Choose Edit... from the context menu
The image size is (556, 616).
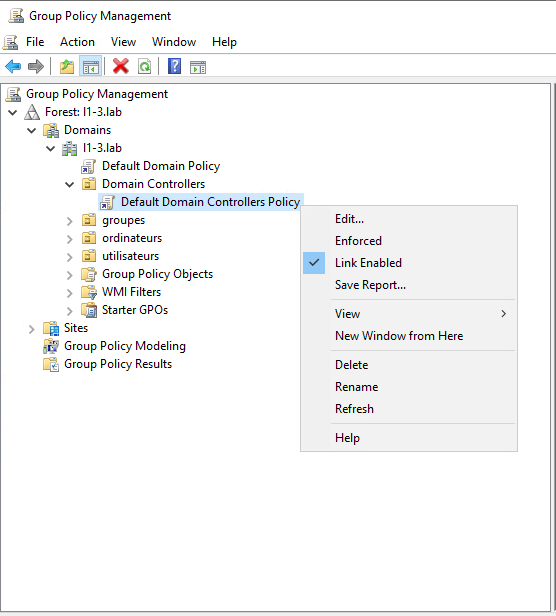(409, 219)
